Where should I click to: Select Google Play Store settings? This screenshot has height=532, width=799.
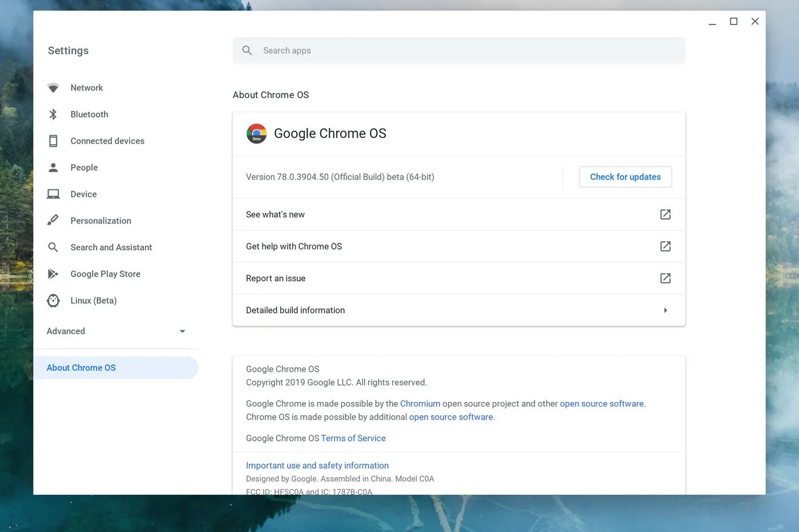tap(106, 274)
